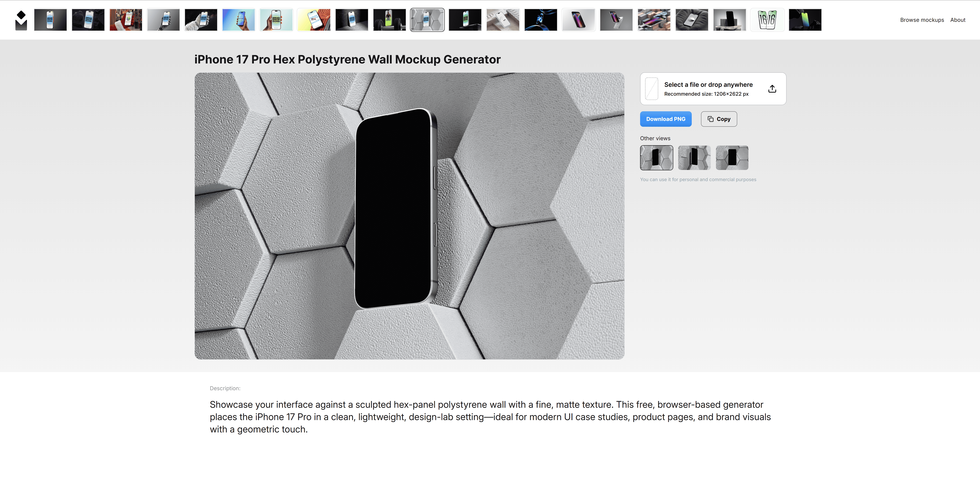980x493 pixels.
Task: Click the main hex wall mockup preview
Action: click(409, 216)
